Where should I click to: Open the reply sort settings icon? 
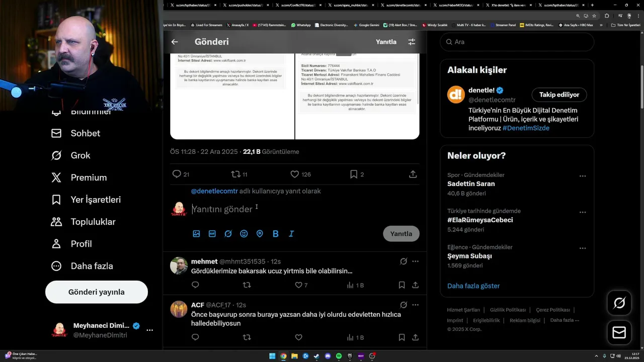412,42
